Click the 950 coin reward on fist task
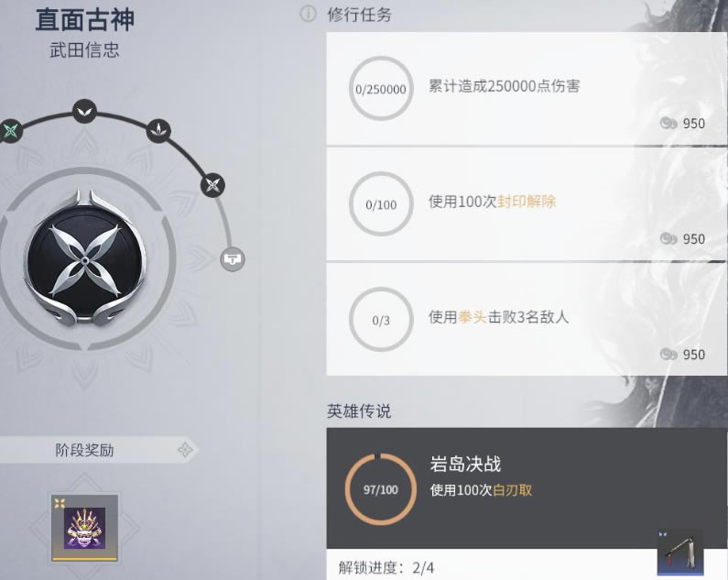Screen dimensions: 728x580 (x=682, y=355)
